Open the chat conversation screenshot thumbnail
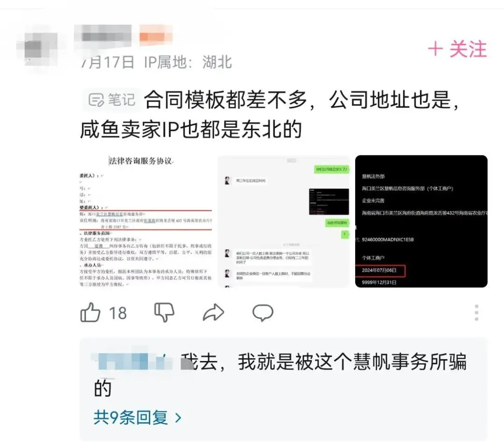 pyautogui.click(x=284, y=221)
